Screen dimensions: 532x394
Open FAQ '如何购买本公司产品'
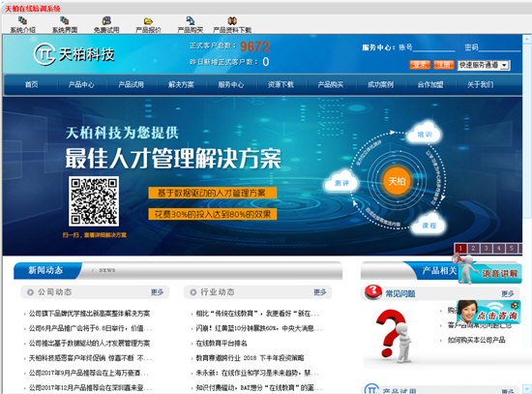pyautogui.click(x=476, y=340)
